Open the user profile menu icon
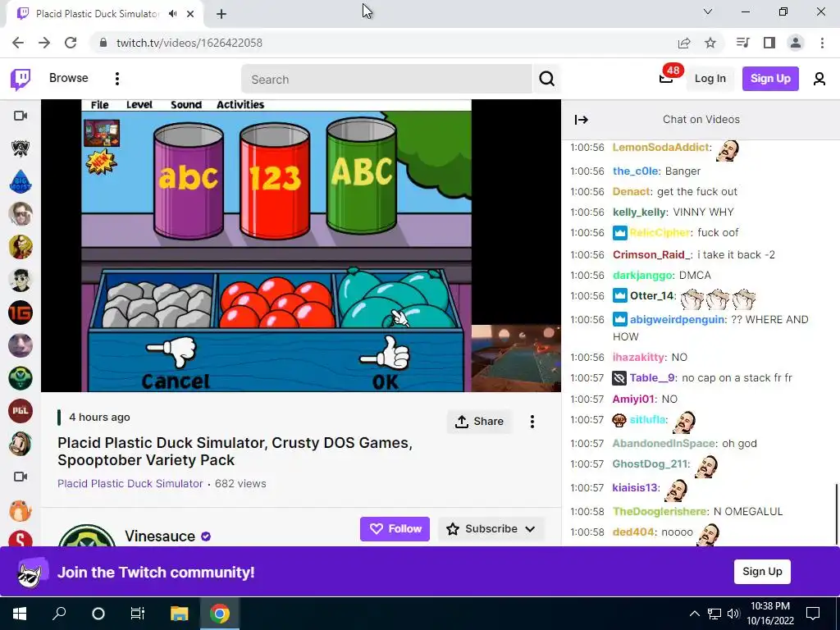The height and width of the screenshot is (630, 840). 819,80
